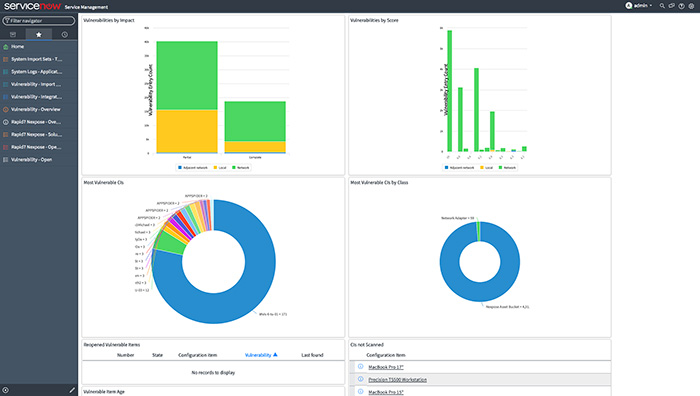
Task: Open the admin user menu
Action: click(x=639, y=5)
